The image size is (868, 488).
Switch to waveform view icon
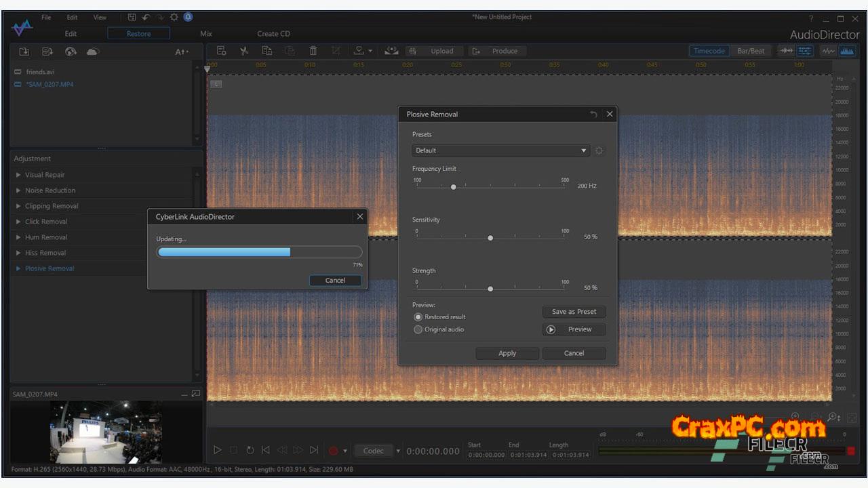[x=828, y=51]
